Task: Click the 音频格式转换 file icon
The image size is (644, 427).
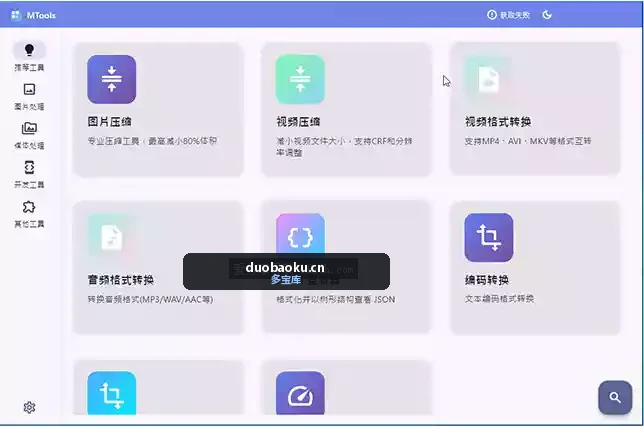Action: [112, 237]
